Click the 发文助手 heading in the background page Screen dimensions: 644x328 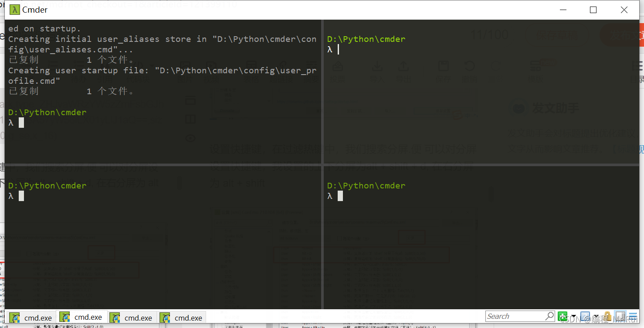[556, 108]
